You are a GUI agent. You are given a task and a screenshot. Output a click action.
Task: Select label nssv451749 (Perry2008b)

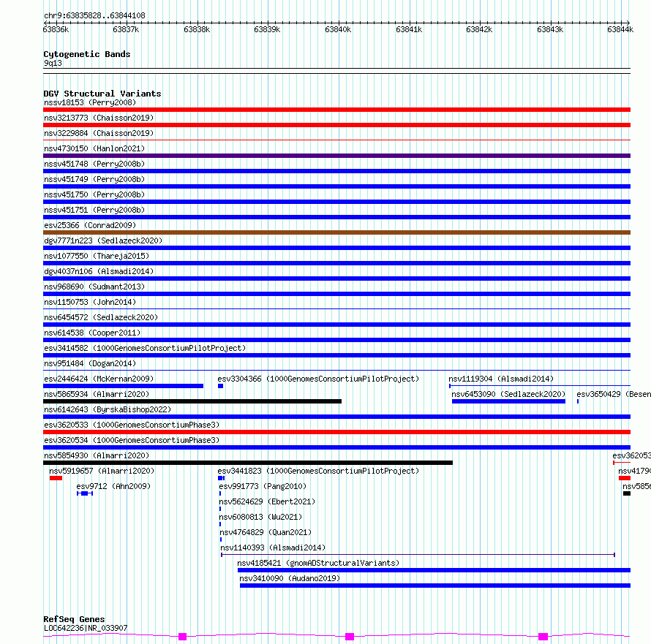tap(94, 179)
